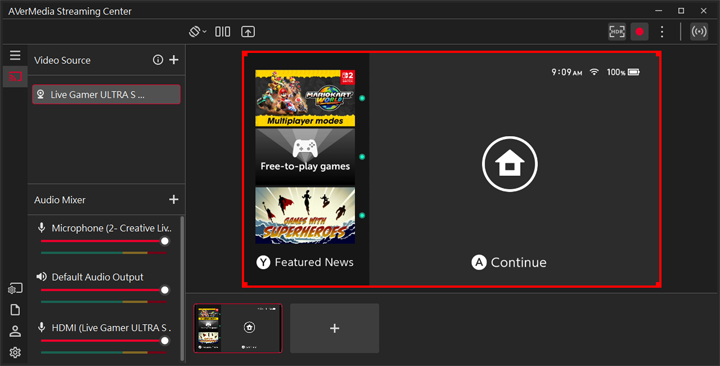Open the hamburger menu in the sidebar

(x=15, y=56)
